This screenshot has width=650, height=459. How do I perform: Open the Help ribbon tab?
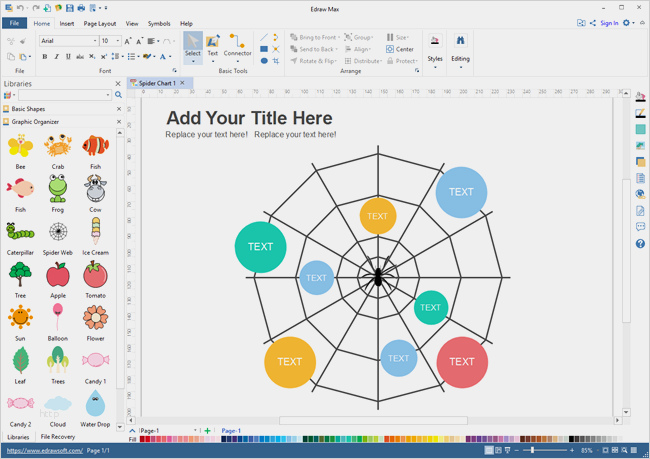[x=186, y=24]
